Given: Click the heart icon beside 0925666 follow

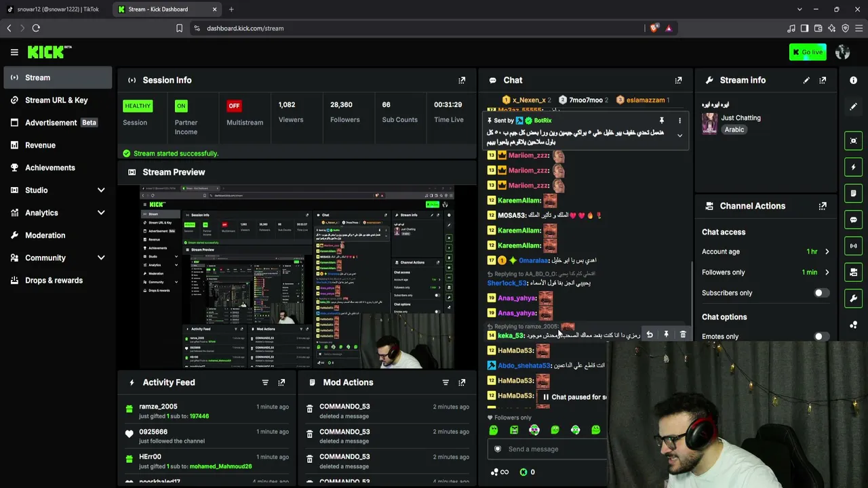Looking at the screenshot, I should (130, 434).
